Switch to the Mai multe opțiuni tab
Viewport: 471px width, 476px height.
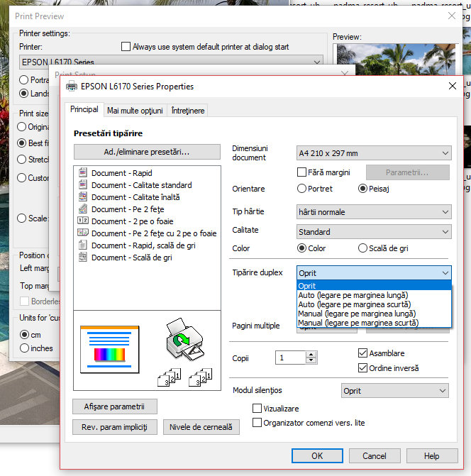135,111
